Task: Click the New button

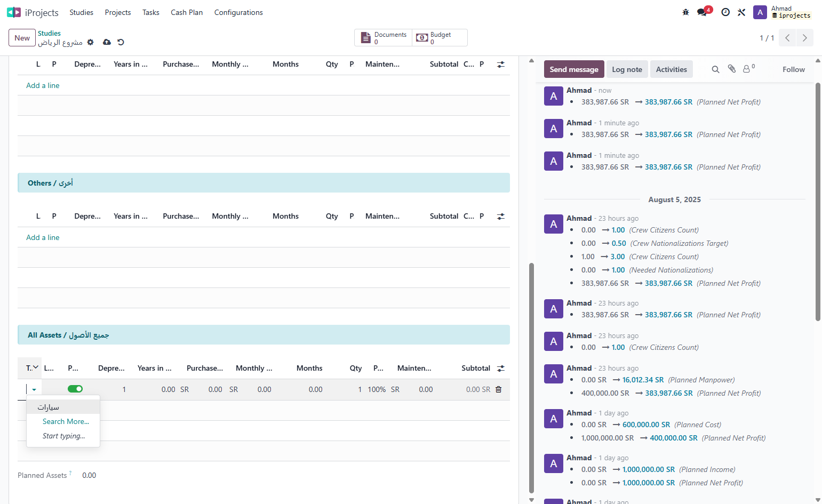Action: (22, 38)
